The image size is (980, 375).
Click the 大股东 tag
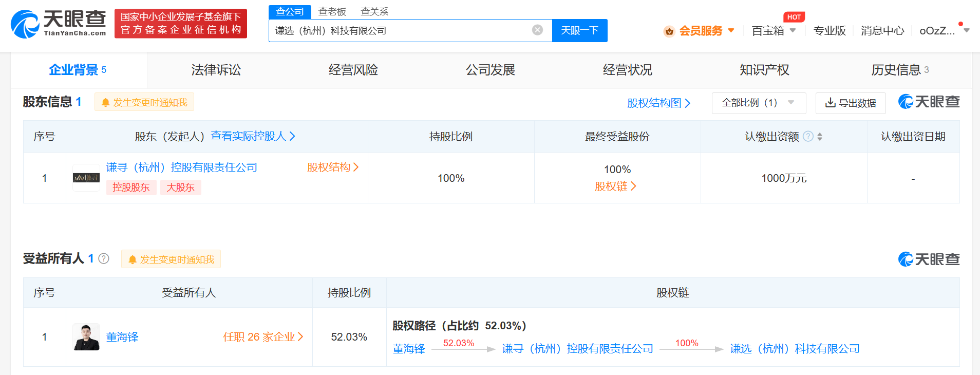(180, 188)
